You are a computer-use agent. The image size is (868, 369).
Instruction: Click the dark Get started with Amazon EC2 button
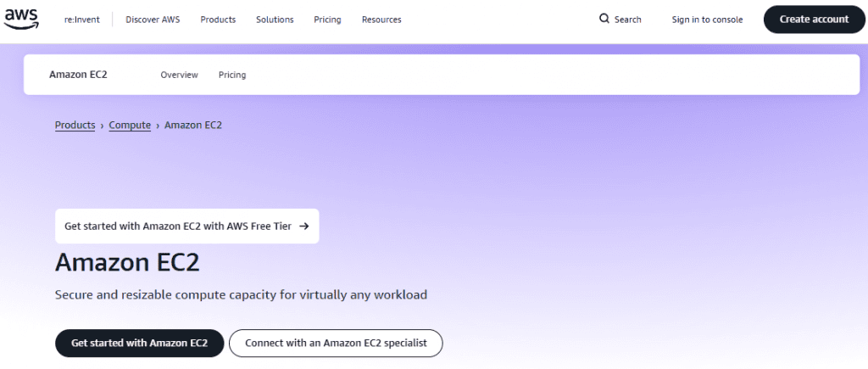(x=140, y=343)
